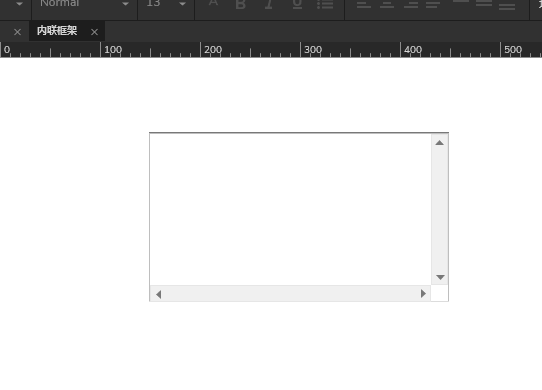Viewport: 542px width, 390px height.
Task: Switch to the 内联框架 tab
Action: pyautogui.click(x=57, y=31)
